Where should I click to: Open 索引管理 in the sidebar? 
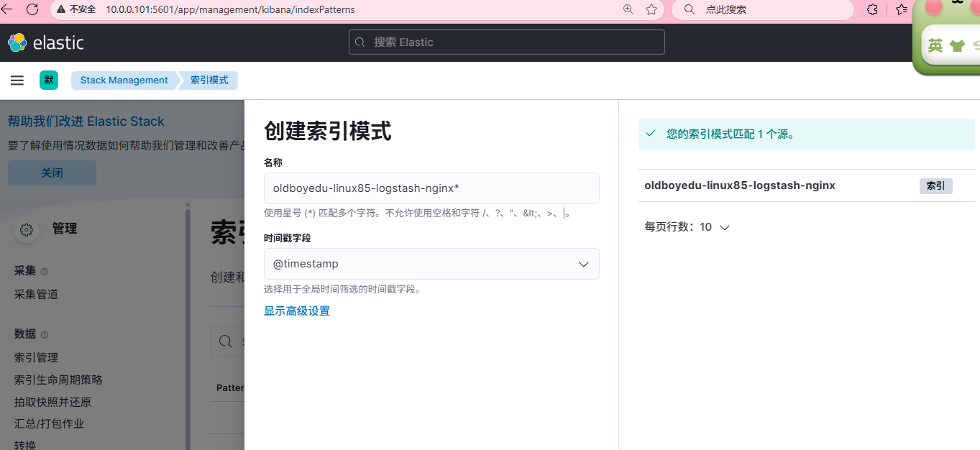point(36,357)
